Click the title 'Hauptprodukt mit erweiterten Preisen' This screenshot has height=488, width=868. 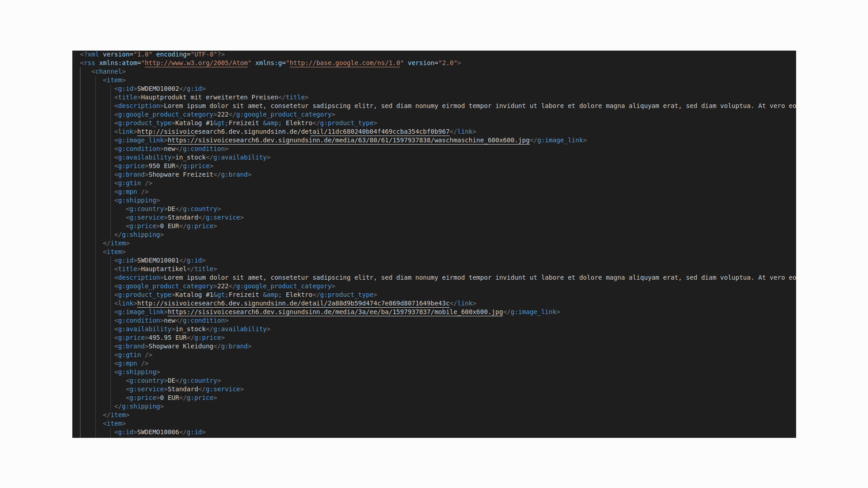point(209,97)
